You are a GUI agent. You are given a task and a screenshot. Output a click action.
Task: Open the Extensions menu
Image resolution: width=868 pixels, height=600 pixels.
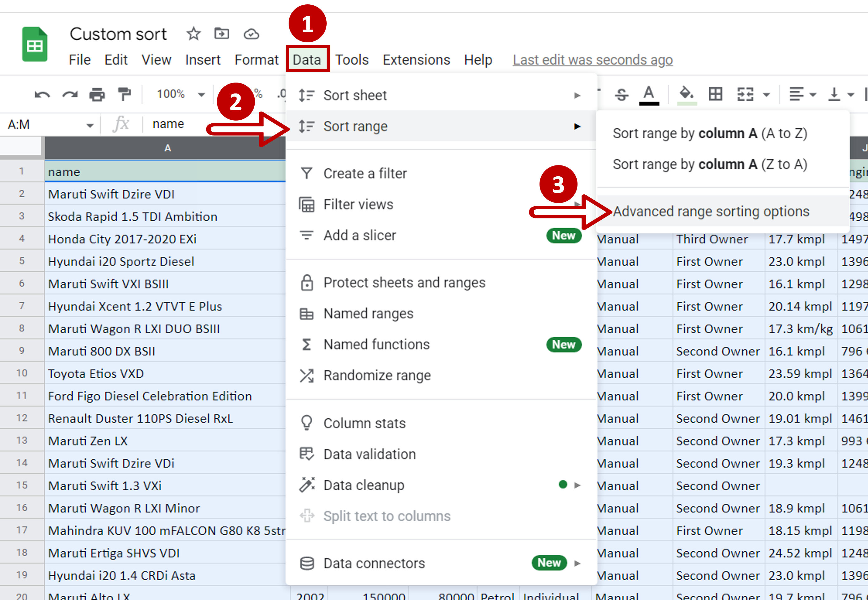[416, 60]
